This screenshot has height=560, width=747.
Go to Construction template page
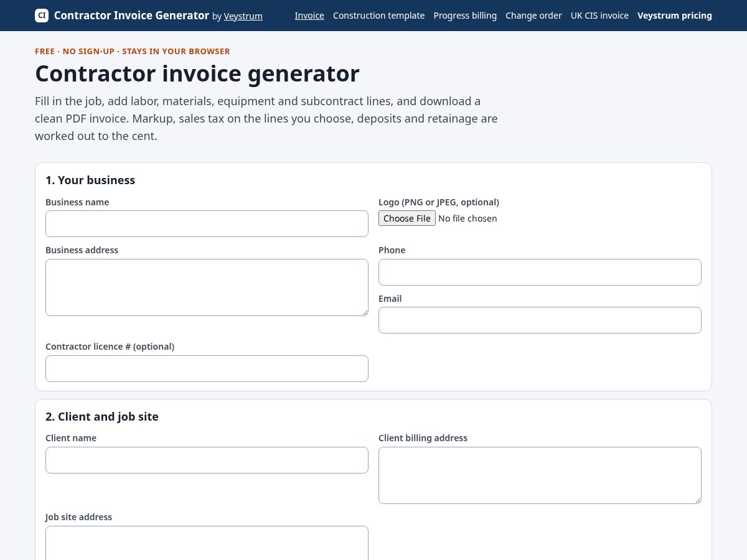click(378, 16)
